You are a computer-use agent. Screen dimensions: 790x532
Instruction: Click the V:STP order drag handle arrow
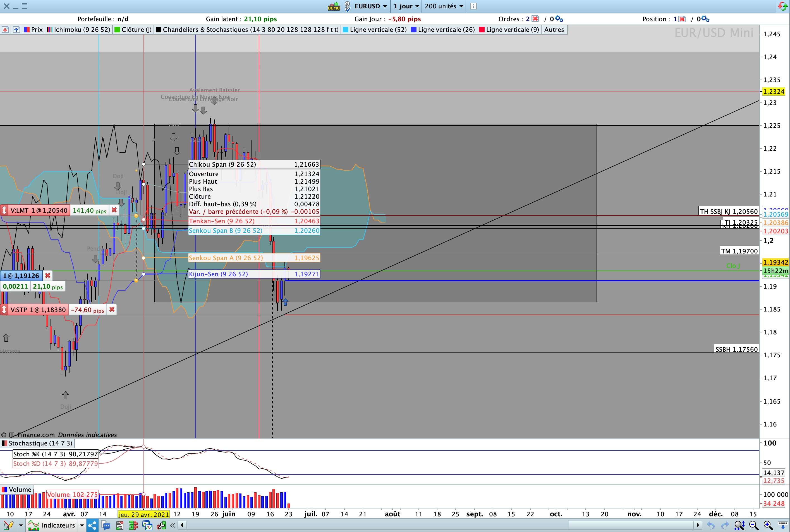pos(4,310)
